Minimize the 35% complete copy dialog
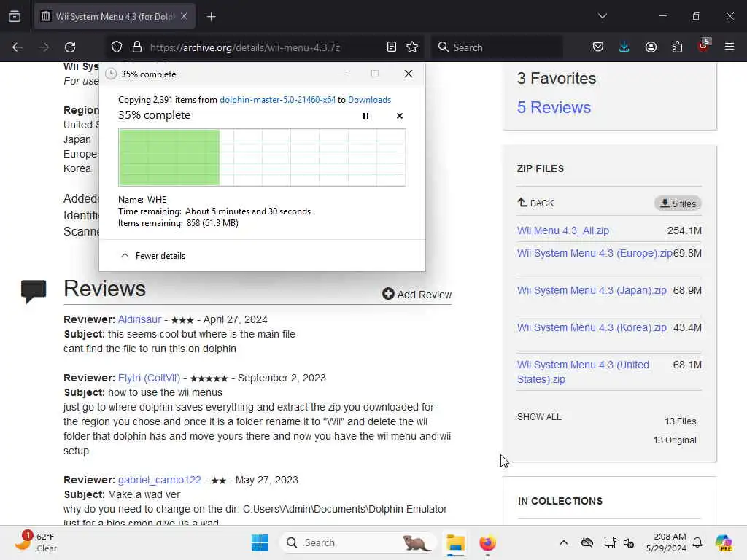747x560 pixels. [342, 74]
